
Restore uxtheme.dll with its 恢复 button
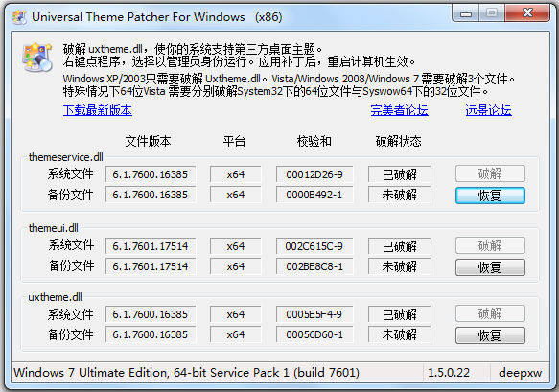pyautogui.click(x=490, y=335)
